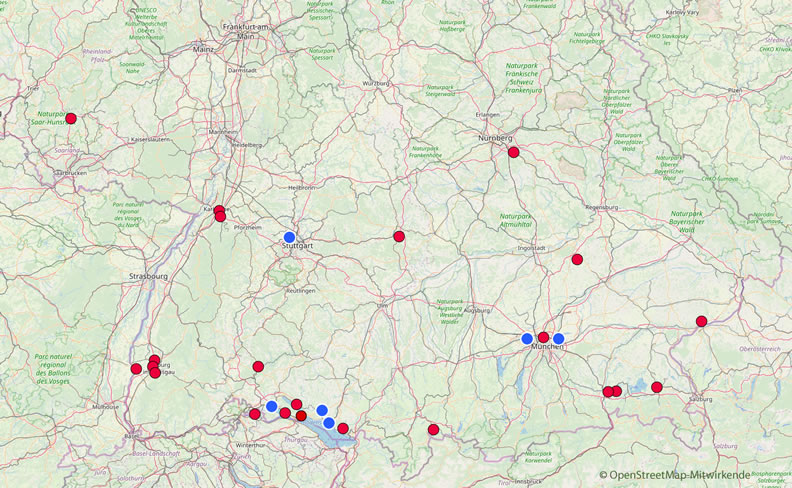Click the blue marker at Stuttgart

289,237
